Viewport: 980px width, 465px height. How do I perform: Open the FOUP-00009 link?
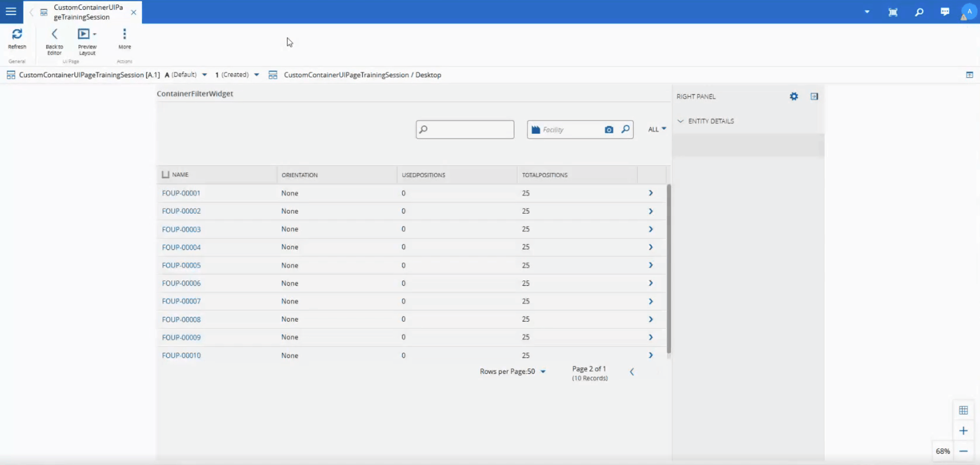[x=181, y=337]
